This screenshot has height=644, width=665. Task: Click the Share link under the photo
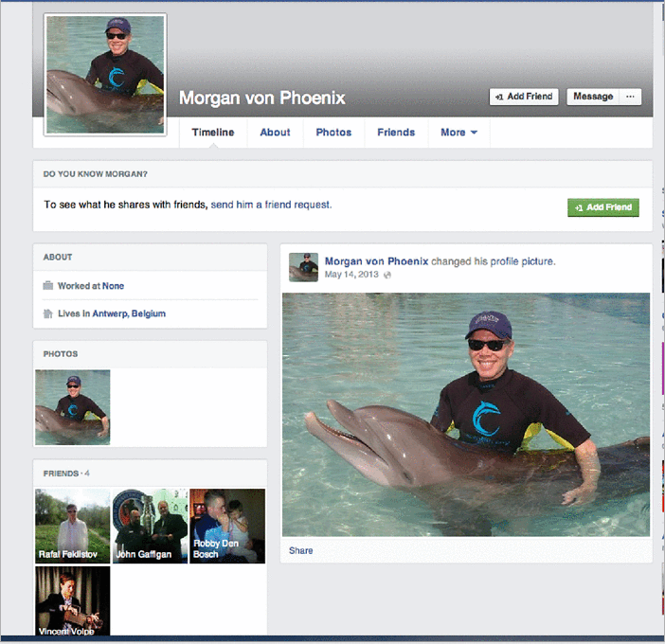coord(300,551)
